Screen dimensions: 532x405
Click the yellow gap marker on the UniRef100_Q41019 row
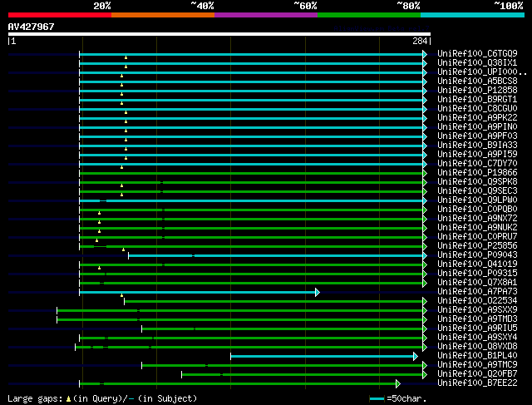[x=99, y=268]
